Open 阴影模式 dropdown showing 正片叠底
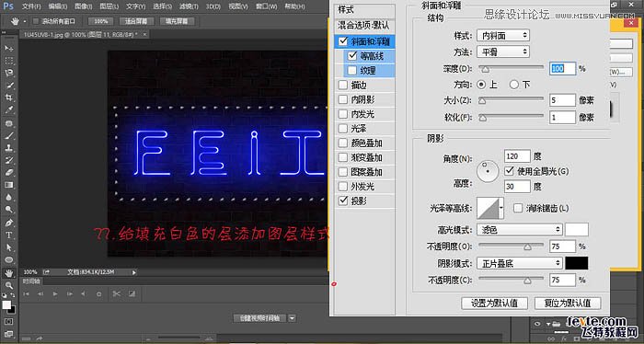This screenshot has height=344, width=644. 519,263
